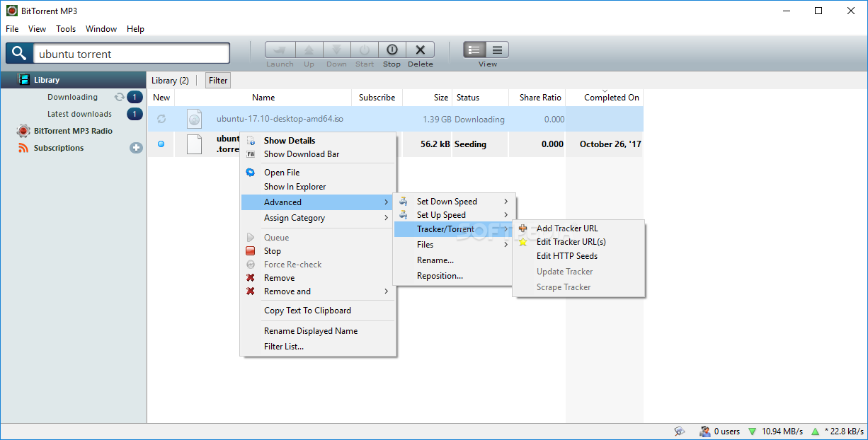The height and width of the screenshot is (440, 868).
Task: Switch to the simple list view icon
Action: [474, 50]
